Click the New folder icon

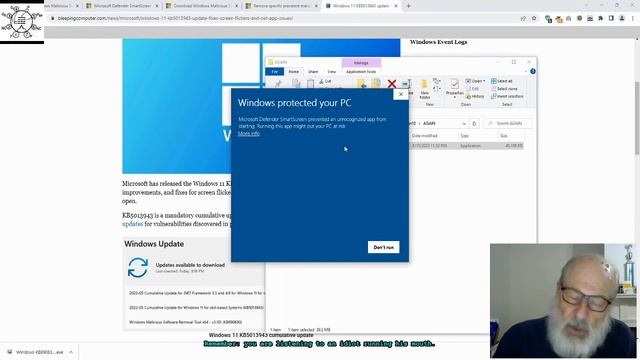click(x=424, y=89)
